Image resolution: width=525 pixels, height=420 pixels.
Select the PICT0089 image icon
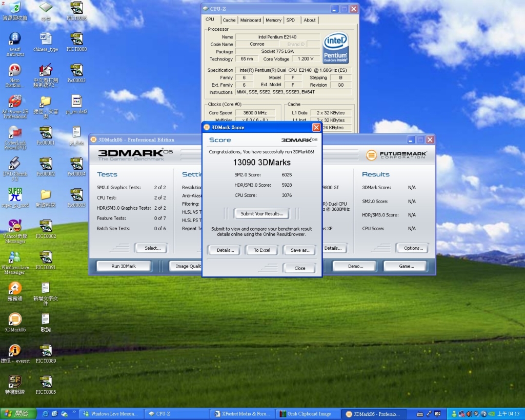tap(46, 353)
